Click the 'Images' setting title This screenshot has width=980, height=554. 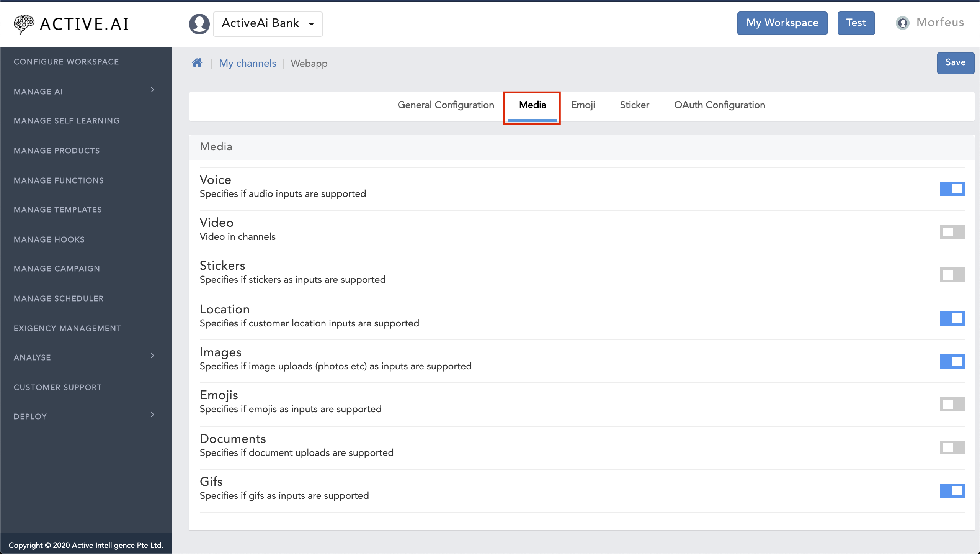click(220, 352)
